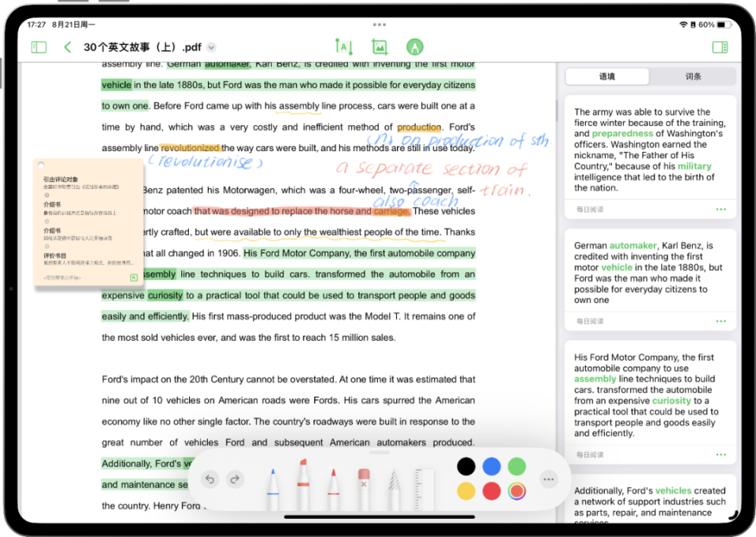756x537 pixels.
Task: Click the document scrollbar thumb
Action: click(556, 110)
